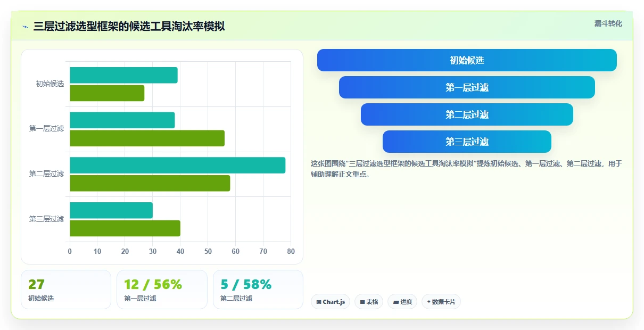Click the teal bar for 初始候选
Image resolution: width=644 pixels, height=330 pixels.
(x=123, y=75)
